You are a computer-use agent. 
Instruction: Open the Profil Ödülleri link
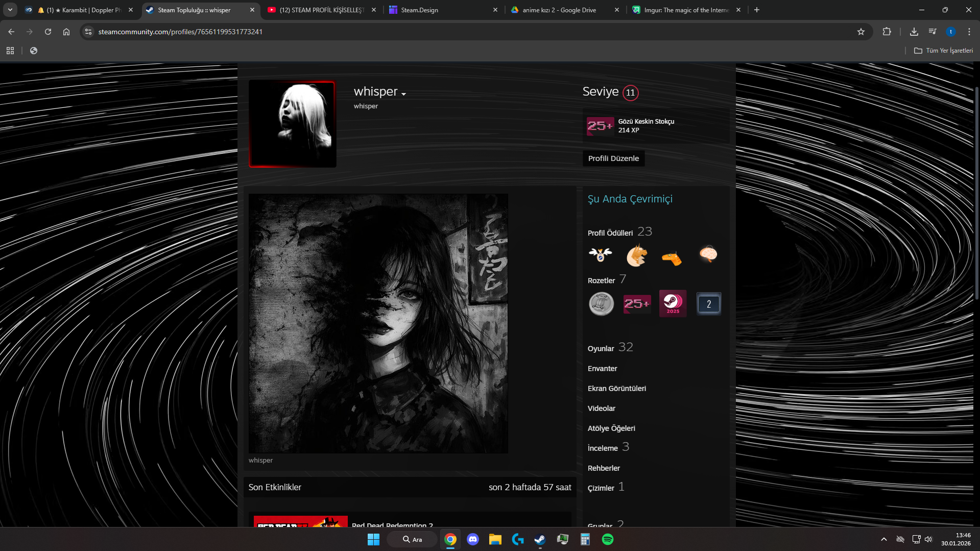[610, 233]
